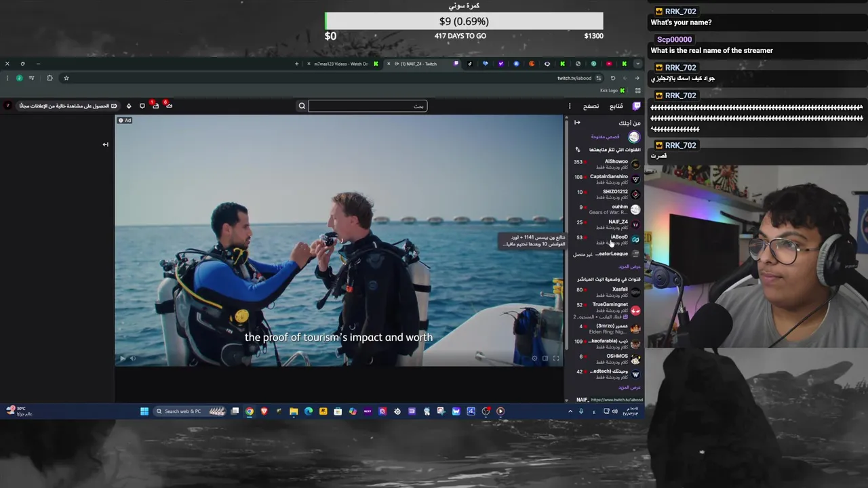Click the Xasfail channel row
Screen dimensions: 868x488
[607, 291]
